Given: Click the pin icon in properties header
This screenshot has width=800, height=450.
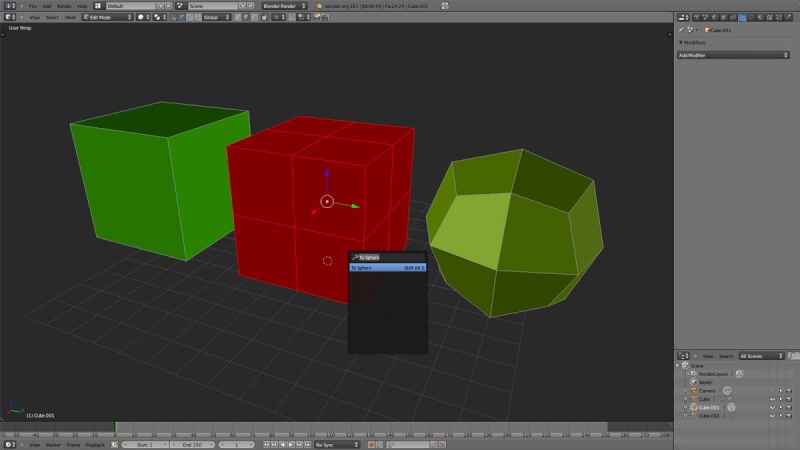Looking at the screenshot, I should coord(681,30).
